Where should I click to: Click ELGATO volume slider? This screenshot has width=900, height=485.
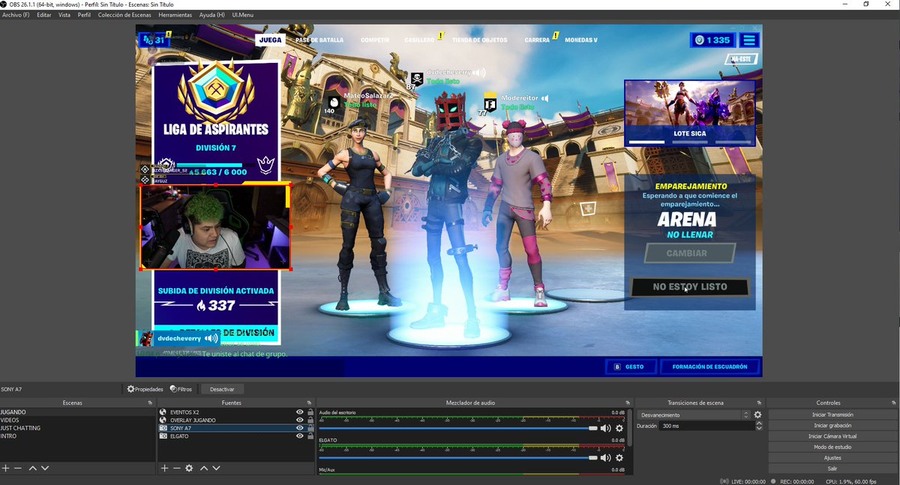coord(458,457)
